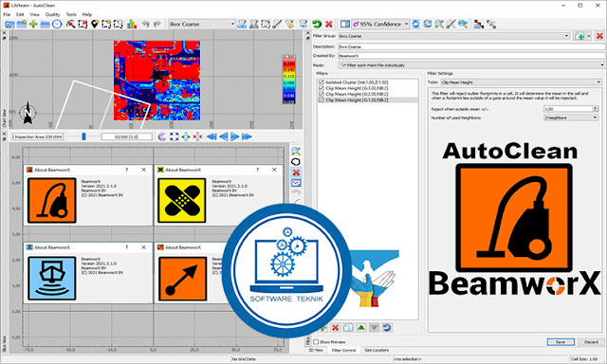Open the File menu

pyautogui.click(x=7, y=14)
